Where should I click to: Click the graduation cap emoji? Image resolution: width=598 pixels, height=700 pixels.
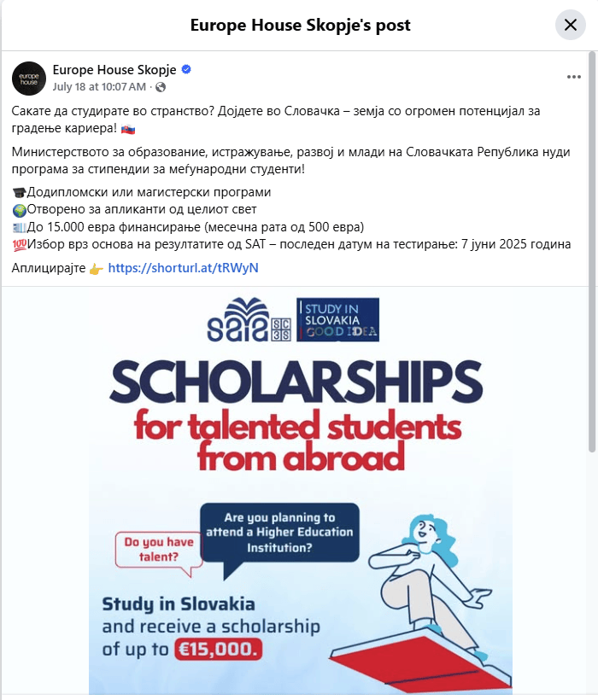click(20, 192)
